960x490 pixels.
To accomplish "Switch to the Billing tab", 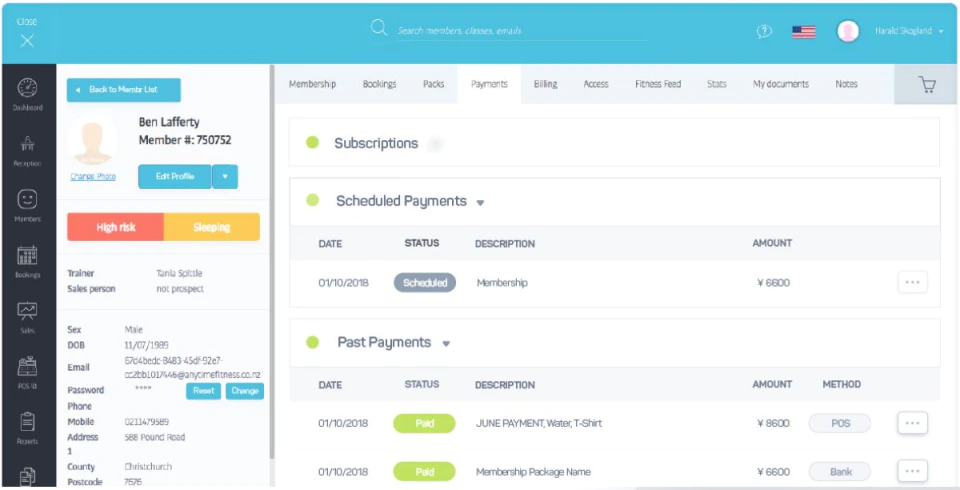I will tap(545, 84).
